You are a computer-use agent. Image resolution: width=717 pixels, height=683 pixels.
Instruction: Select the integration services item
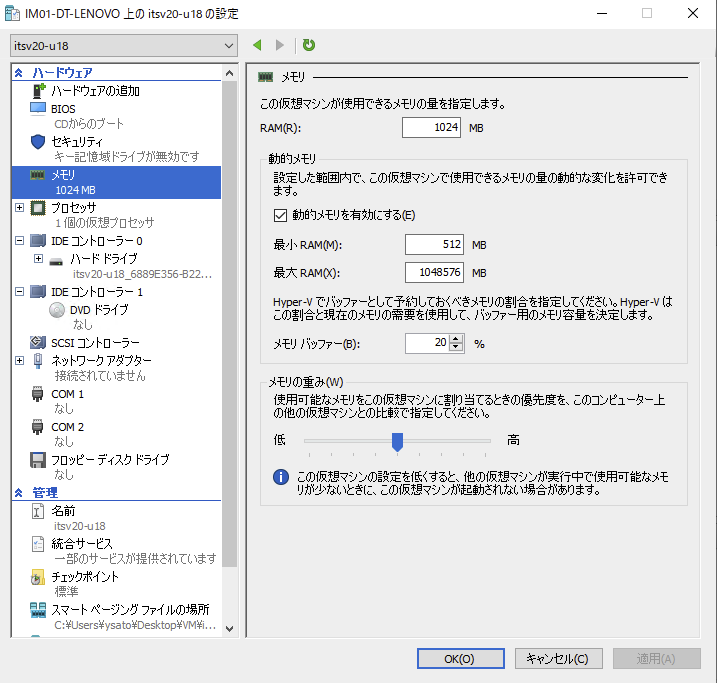click(82, 543)
